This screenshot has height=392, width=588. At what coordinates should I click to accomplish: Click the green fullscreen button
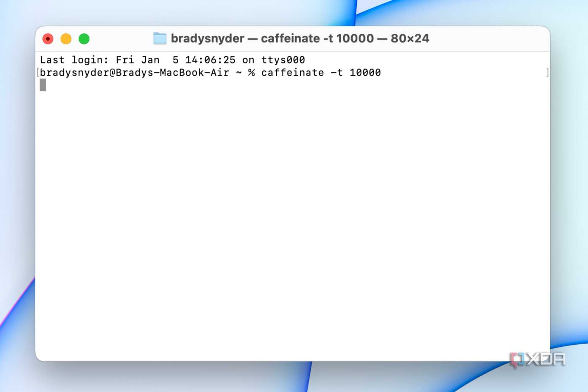84,38
